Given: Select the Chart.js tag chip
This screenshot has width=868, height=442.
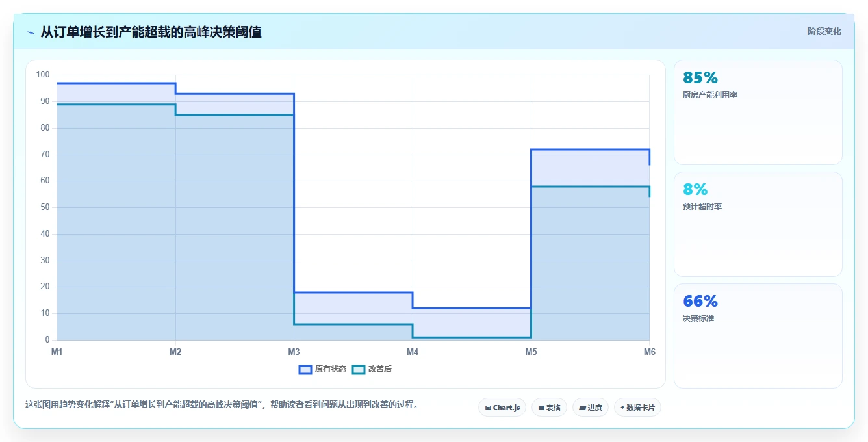Looking at the screenshot, I should click(x=502, y=408).
